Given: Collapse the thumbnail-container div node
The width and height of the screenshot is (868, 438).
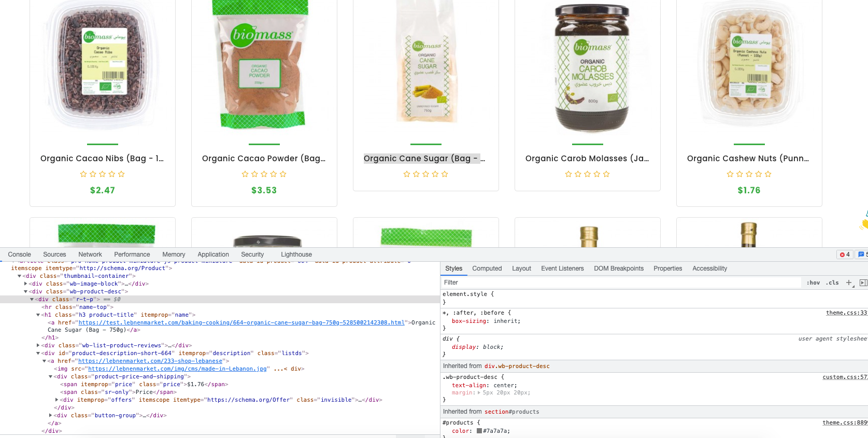Looking at the screenshot, I should pos(20,276).
